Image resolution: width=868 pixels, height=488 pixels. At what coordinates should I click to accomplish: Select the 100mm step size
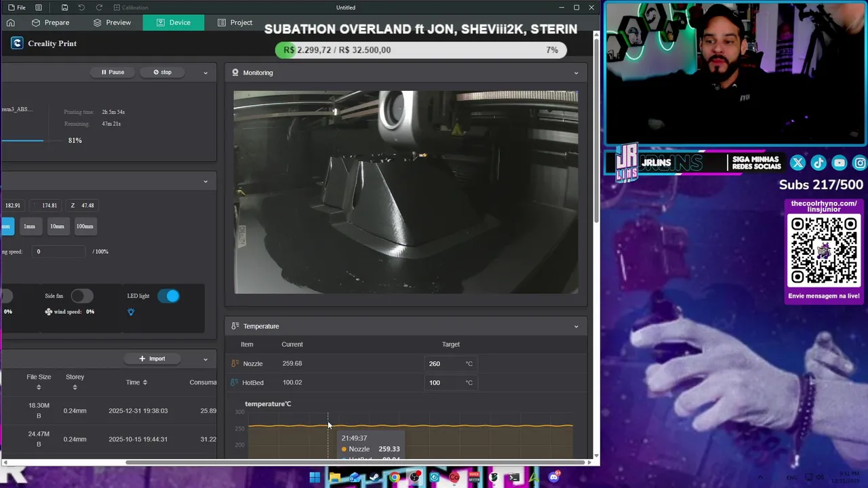pos(85,226)
